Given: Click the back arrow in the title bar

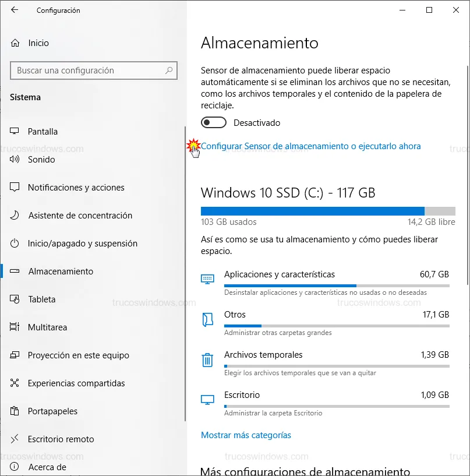Looking at the screenshot, I should [15, 10].
